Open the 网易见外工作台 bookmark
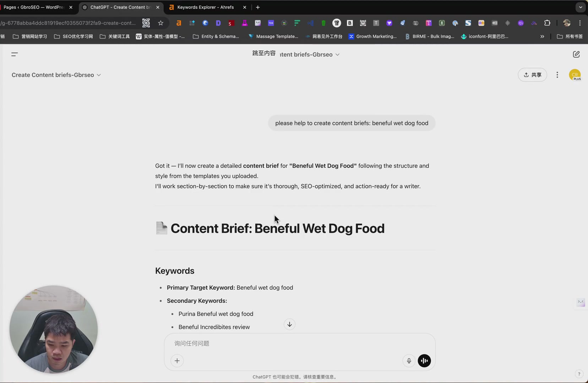The width and height of the screenshot is (588, 383). coord(324,36)
